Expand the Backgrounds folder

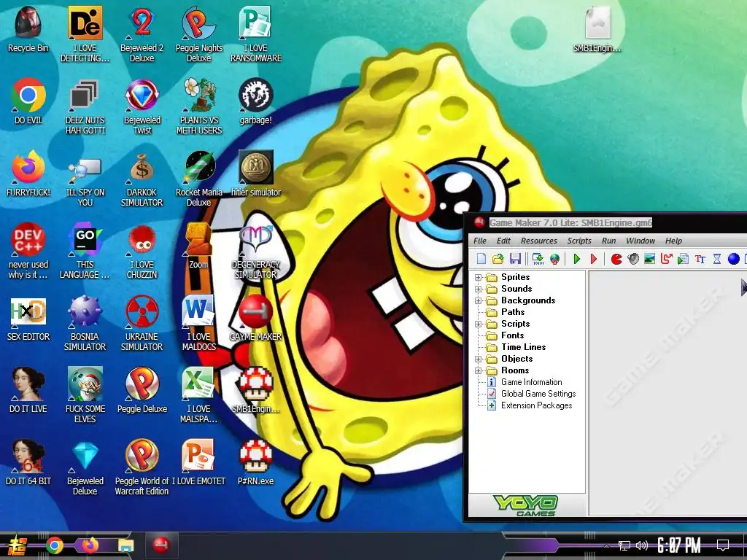tap(478, 300)
